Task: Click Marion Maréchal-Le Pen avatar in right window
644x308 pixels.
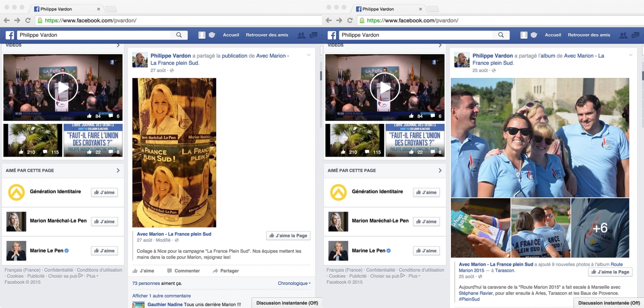Action: coord(338,221)
